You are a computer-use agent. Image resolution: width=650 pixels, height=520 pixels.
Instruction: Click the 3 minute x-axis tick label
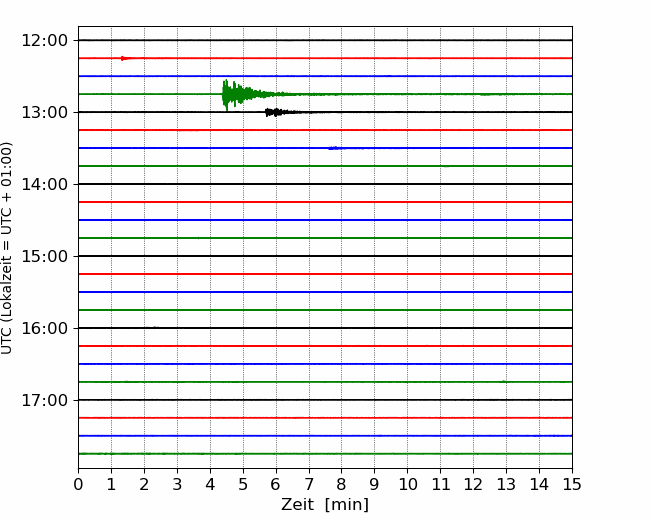pyautogui.click(x=177, y=485)
